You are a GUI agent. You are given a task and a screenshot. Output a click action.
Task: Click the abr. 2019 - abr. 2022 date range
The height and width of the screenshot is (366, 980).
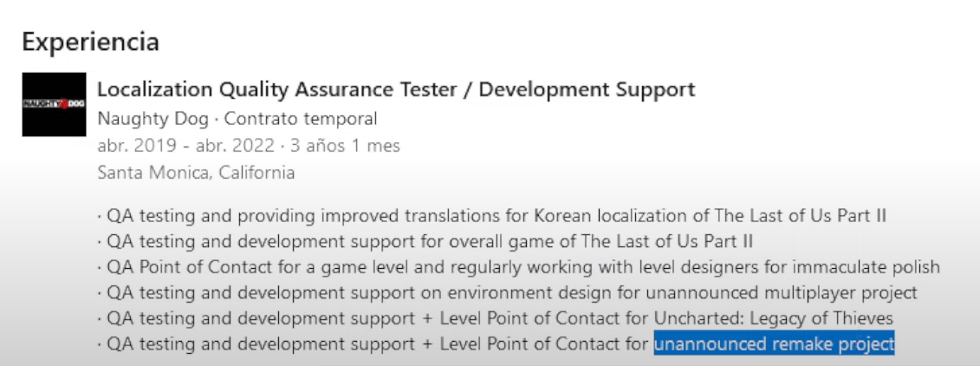185,146
